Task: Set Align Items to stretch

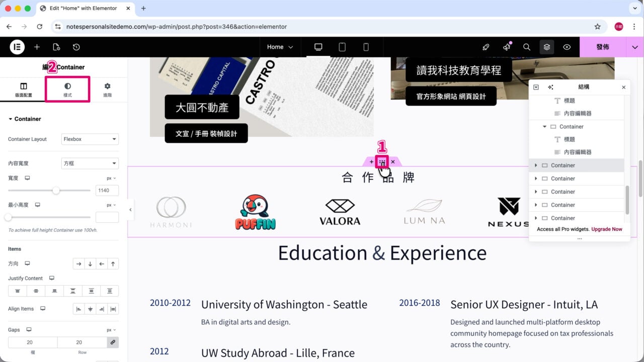Action: [x=113, y=309]
